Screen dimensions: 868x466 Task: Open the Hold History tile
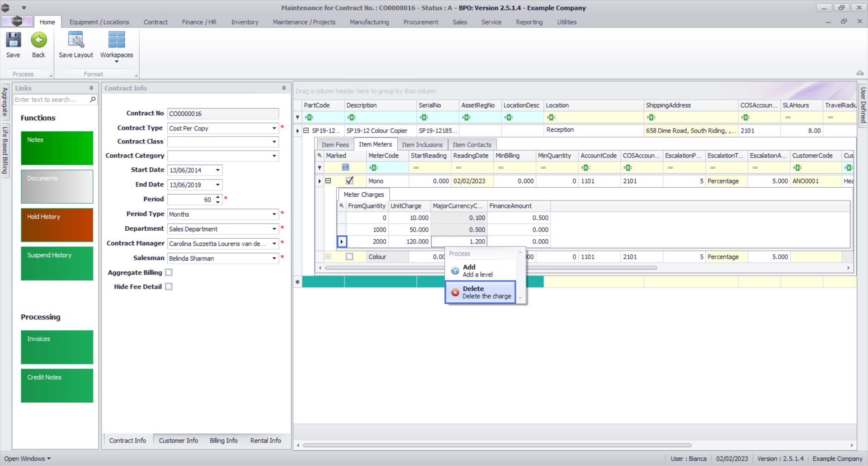pyautogui.click(x=57, y=225)
